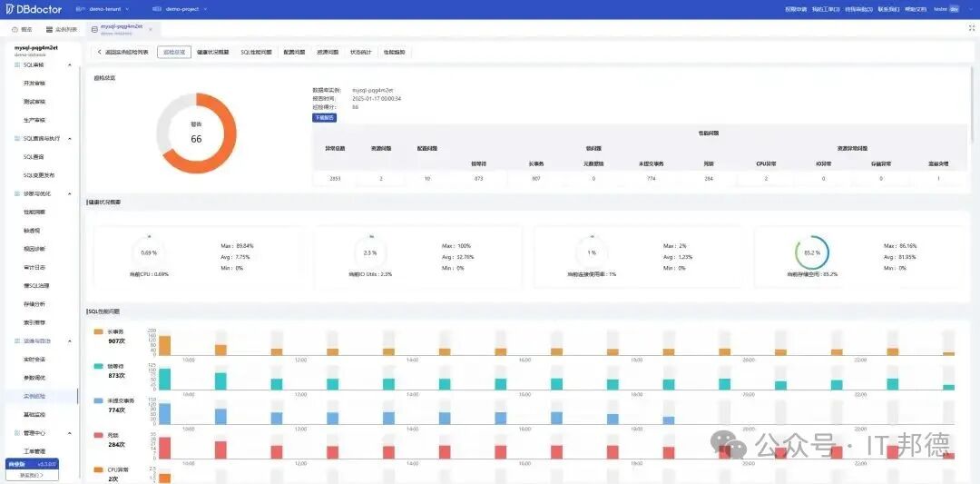980x484 pixels.
Task: Open 帮助文档 help docs link
Action: click(916, 9)
